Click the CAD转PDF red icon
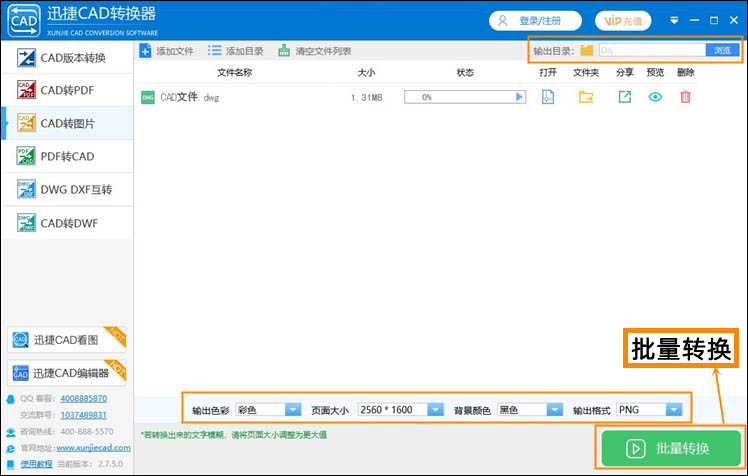The width and height of the screenshot is (748, 476). (26, 90)
